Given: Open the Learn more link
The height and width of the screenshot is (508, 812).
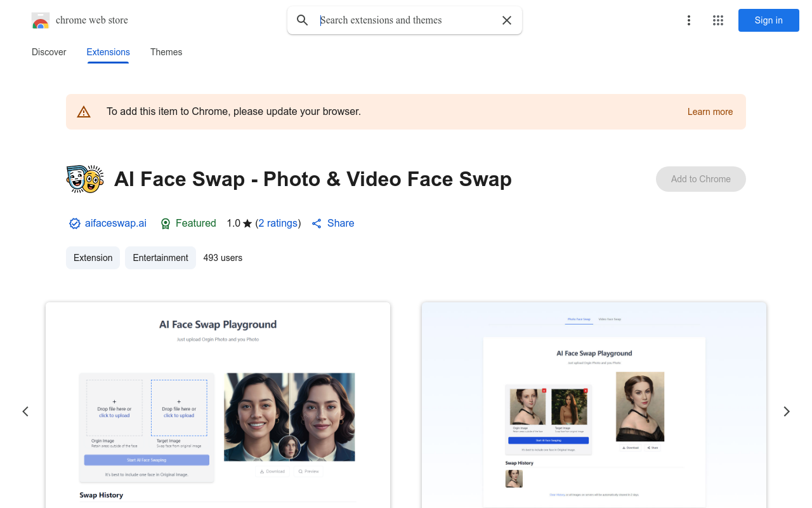Looking at the screenshot, I should (710, 112).
